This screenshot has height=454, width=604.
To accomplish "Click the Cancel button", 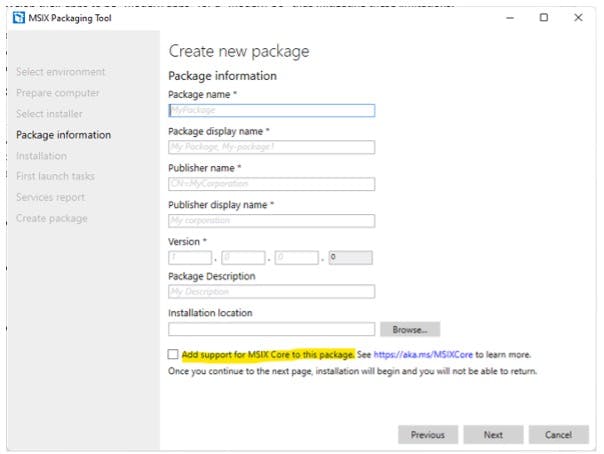I will coord(559,435).
